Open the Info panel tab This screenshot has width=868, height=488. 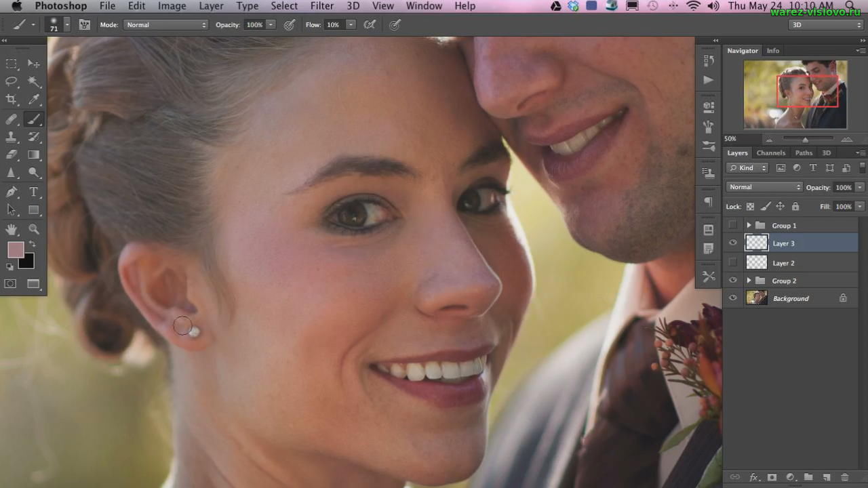pos(772,51)
